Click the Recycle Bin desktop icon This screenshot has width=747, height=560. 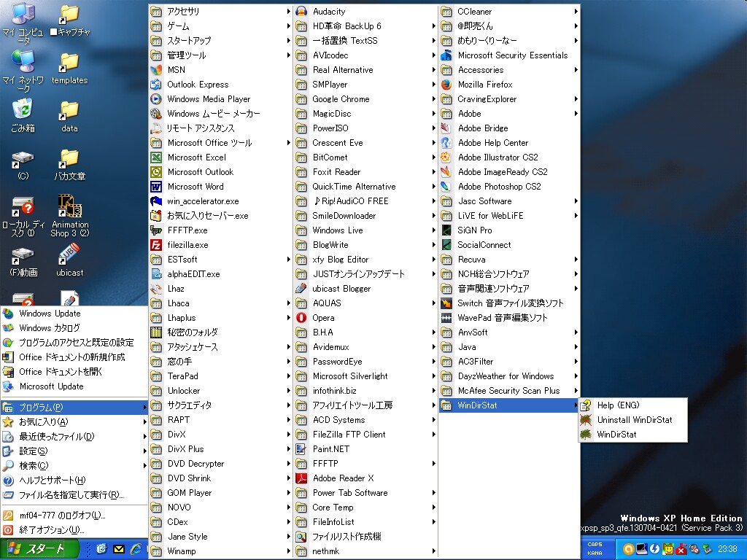(x=23, y=114)
